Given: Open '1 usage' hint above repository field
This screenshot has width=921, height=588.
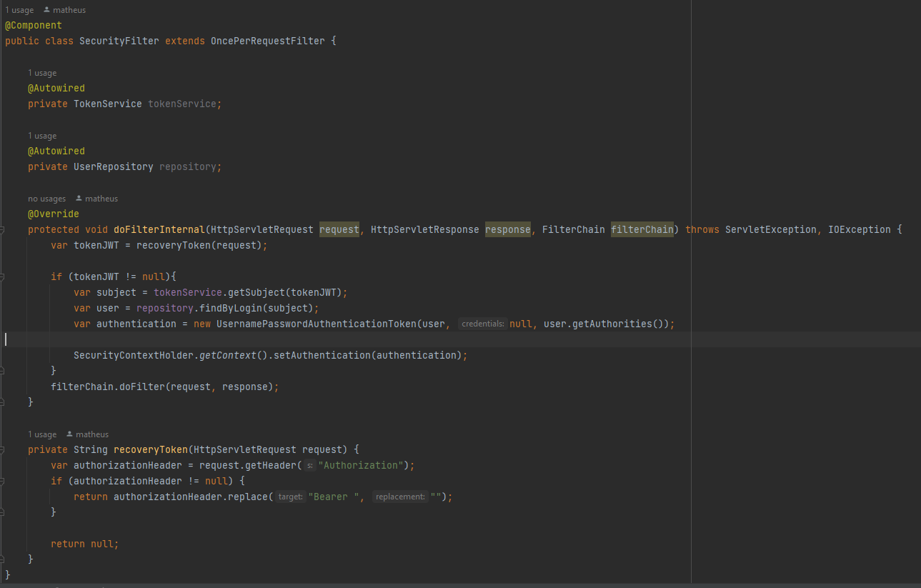Looking at the screenshot, I should [x=42, y=136].
